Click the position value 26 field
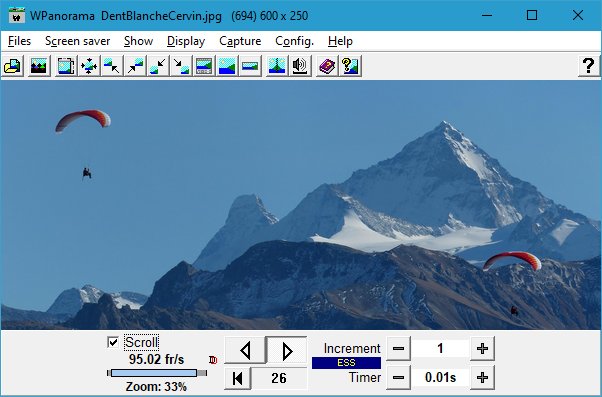Image resolution: width=602 pixels, height=397 pixels. (279, 378)
